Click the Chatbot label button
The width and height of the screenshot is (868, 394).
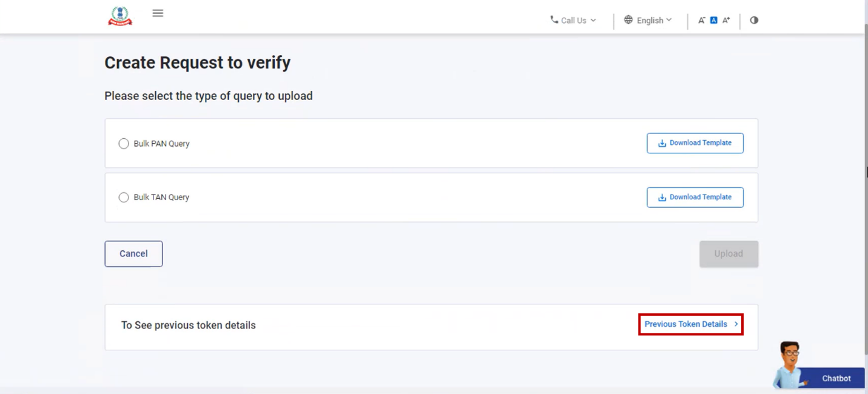pyautogui.click(x=836, y=378)
